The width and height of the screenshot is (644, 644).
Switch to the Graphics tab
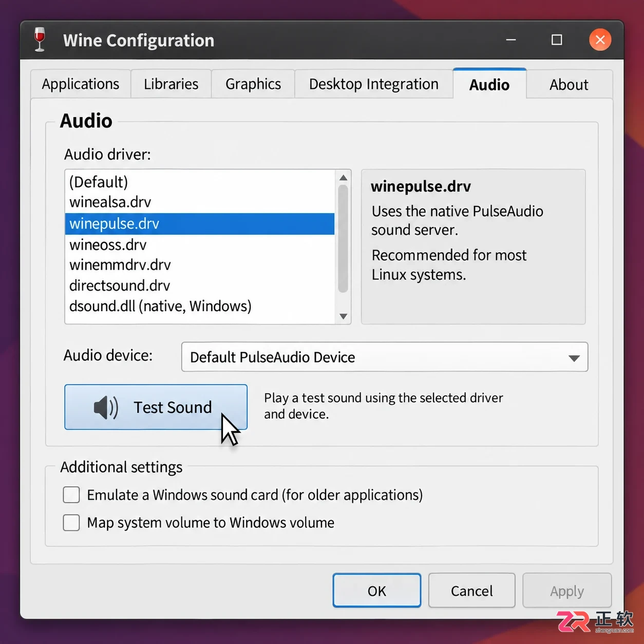tap(253, 84)
